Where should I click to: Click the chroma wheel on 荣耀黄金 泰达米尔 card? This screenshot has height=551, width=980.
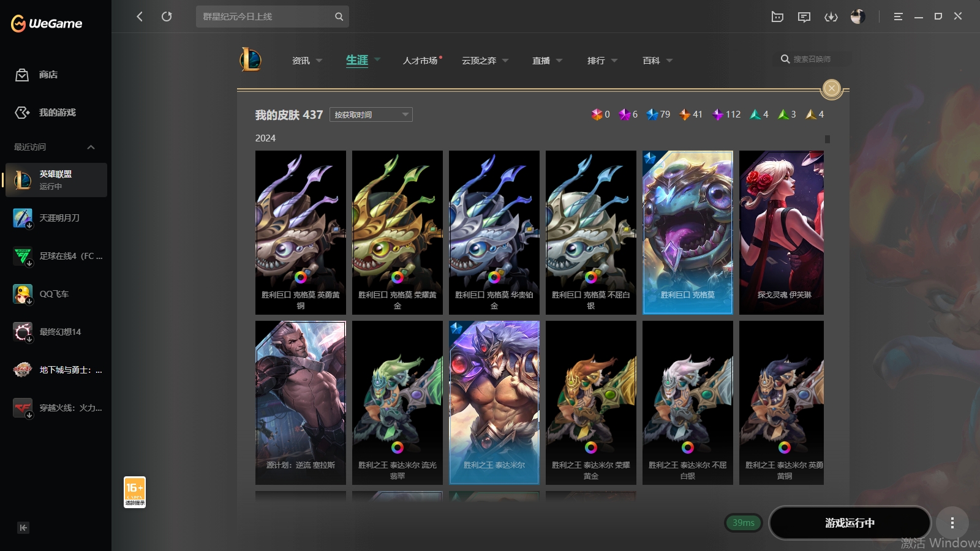[591, 448]
